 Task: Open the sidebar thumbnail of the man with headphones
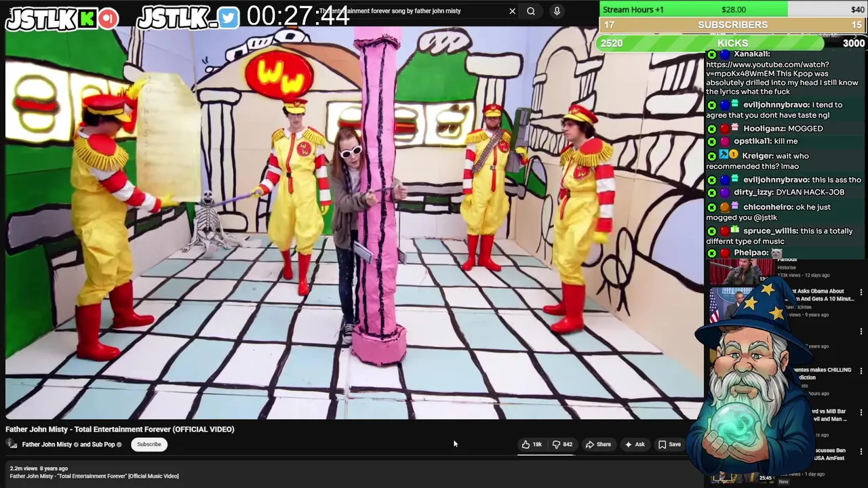[742, 271]
